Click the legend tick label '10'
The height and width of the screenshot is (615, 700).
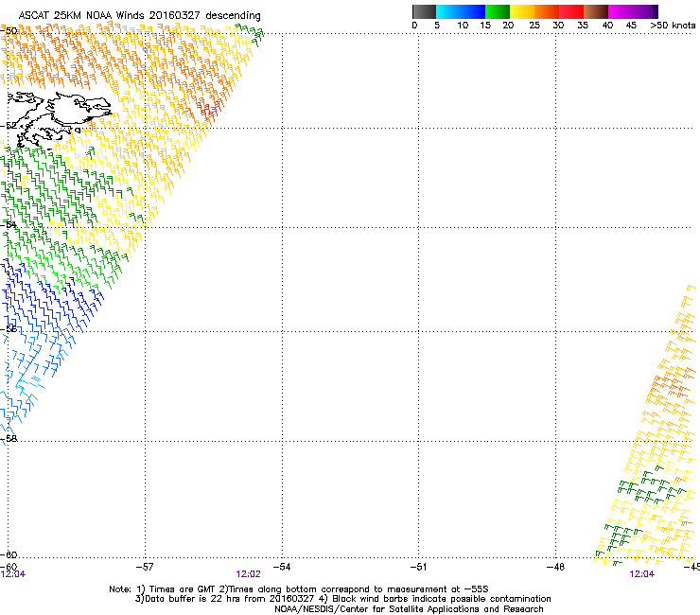click(x=463, y=26)
